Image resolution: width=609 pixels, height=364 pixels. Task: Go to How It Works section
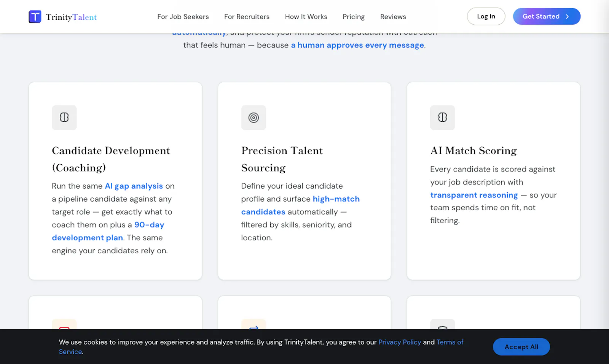pyautogui.click(x=306, y=17)
